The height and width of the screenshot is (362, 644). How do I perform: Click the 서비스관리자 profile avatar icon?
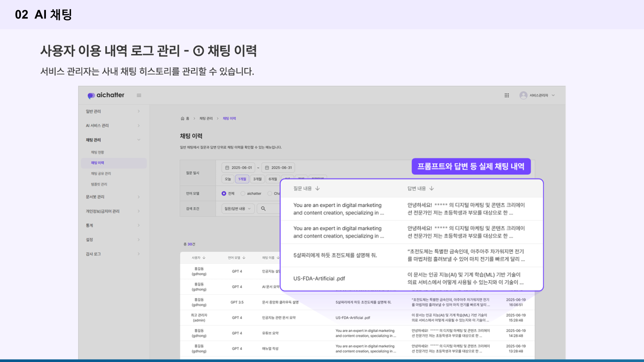[523, 95]
